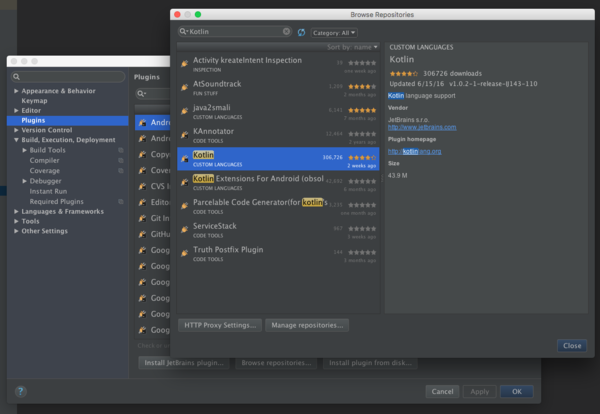Click plugin icon of ServiceStack row

coord(184,230)
